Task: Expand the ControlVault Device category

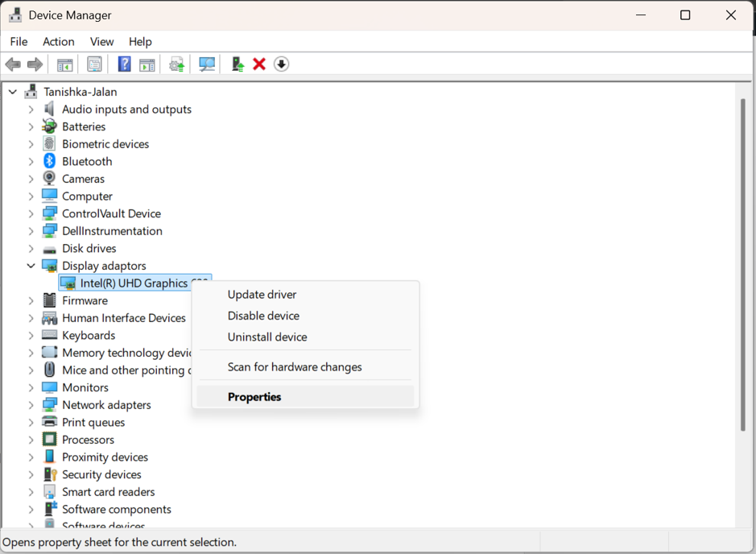Action: pos(31,213)
